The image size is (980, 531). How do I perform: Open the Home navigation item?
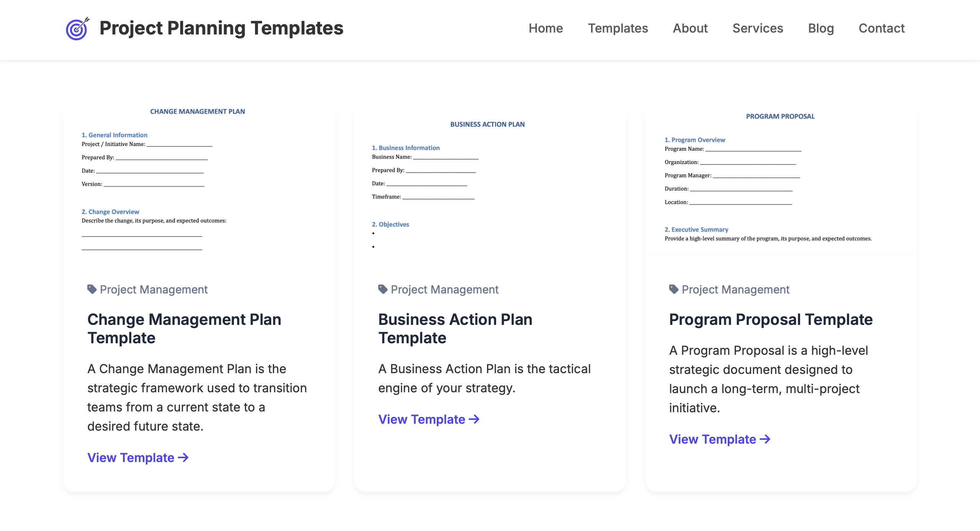(545, 28)
